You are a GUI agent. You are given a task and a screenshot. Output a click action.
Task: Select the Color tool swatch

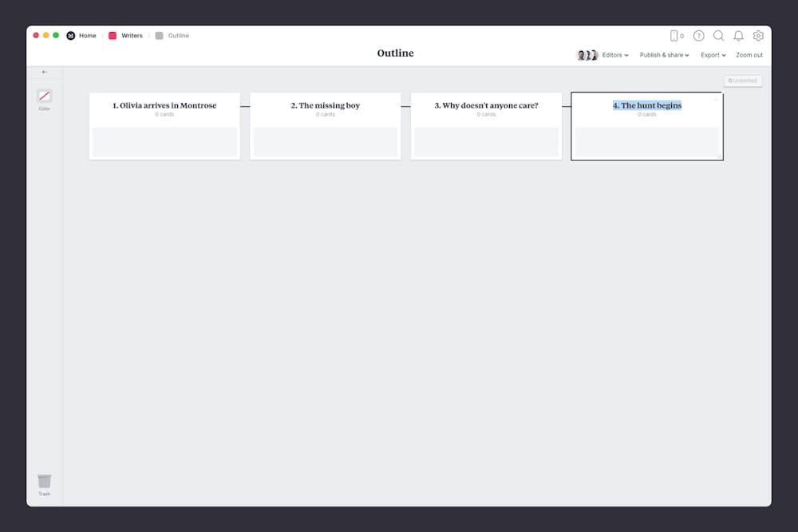point(45,97)
